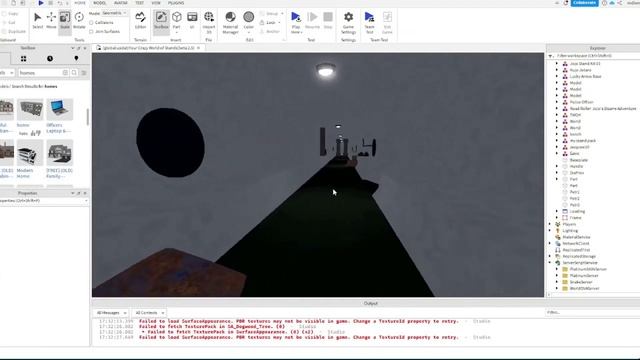Image resolution: width=640 pixels, height=360 pixels.
Task: Click quick-access Play arrow in title bar
Action: (x=41, y=3)
